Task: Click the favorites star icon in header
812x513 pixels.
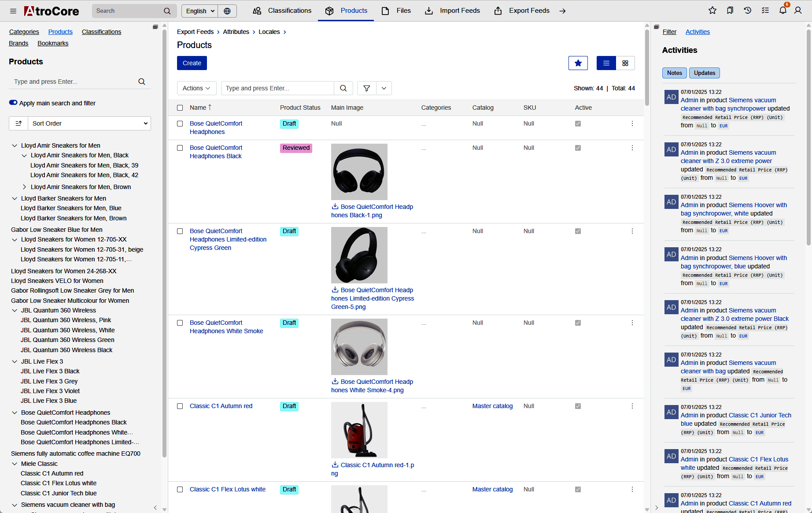Action: point(712,11)
